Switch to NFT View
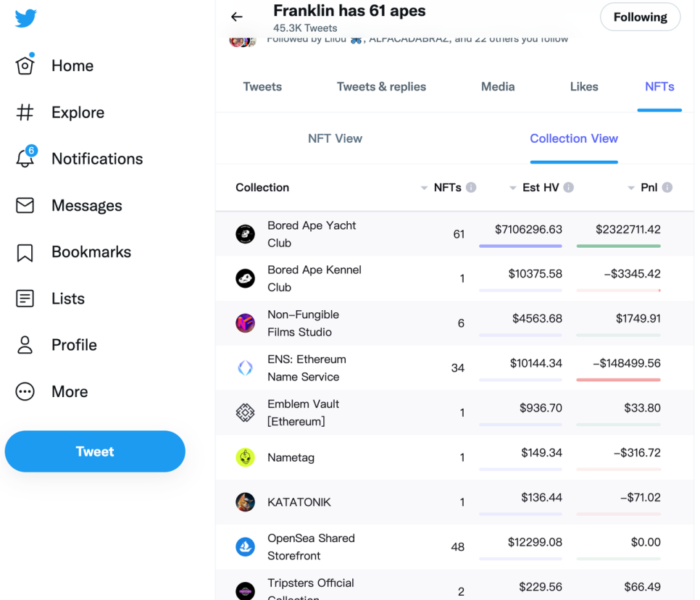Image resolution: width=700 pixels, height=600 pixels. coord(335,138)
